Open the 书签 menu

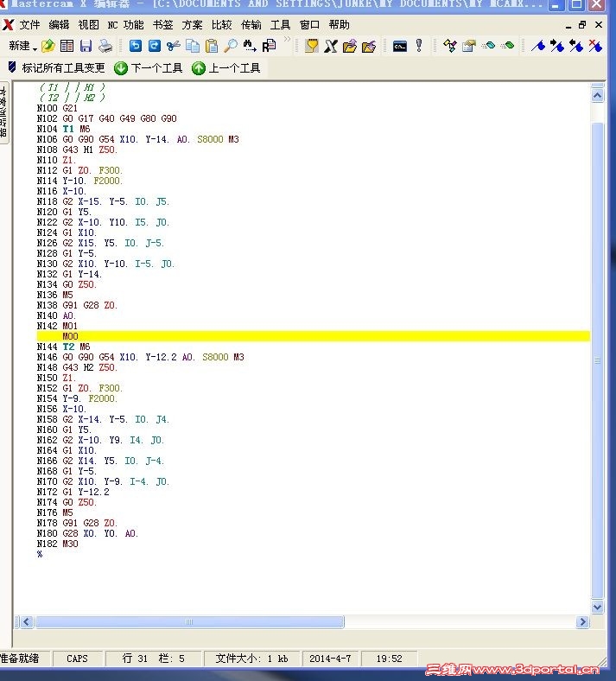click(162, 25)
